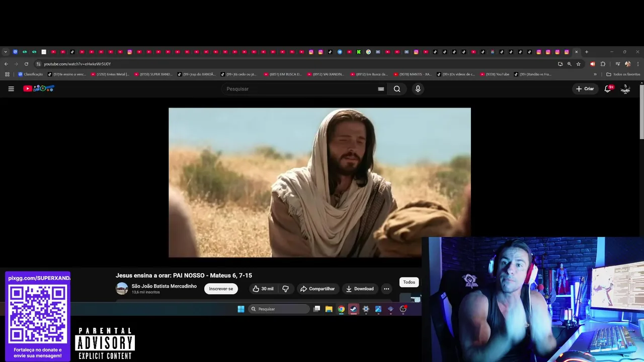Switch to the Google tab in tab strip
The width and height of the screenshot is (644, 362).
point(368,52)
